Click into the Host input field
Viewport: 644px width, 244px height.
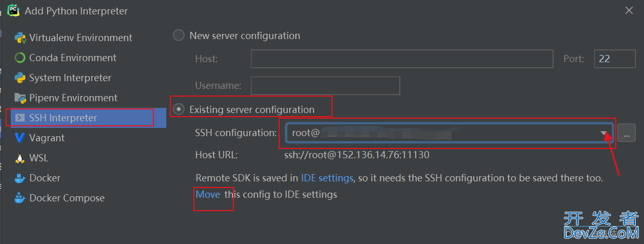click(x=402, y=59)
